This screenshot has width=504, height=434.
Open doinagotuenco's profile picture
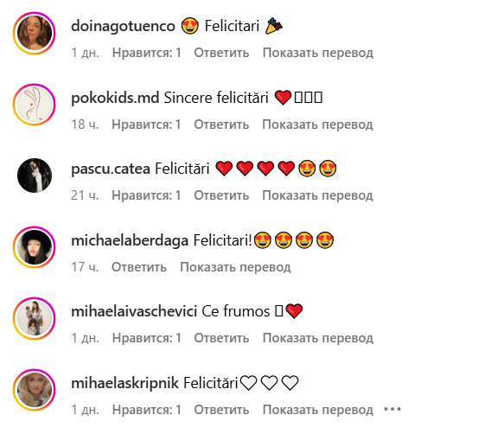tap(35, 33)
